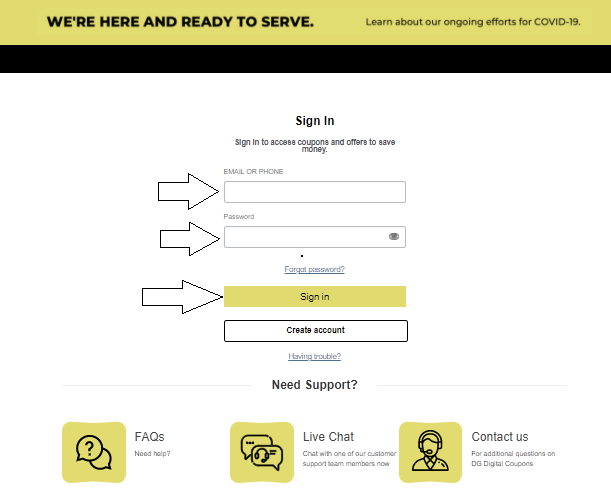
Task: Click the FAQs heading
Action: pyautogui.click(x=149, y=436)
